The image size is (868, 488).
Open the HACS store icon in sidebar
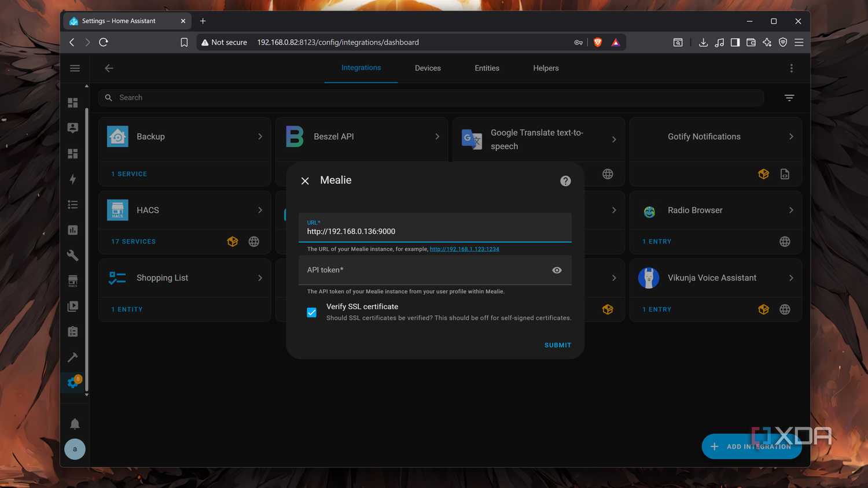click(x=73, y=281)
